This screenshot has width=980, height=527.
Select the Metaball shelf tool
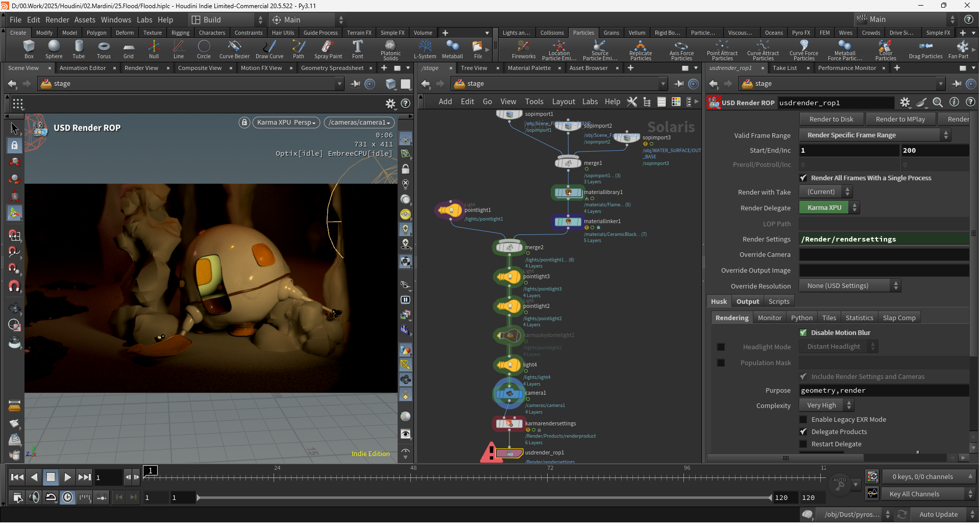pyautogui.click(x=452, y=50)
